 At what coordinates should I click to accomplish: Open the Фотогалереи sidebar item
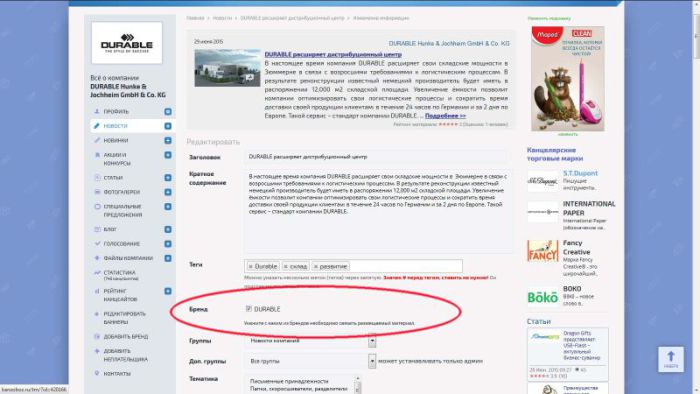click(x=121, y=192)
